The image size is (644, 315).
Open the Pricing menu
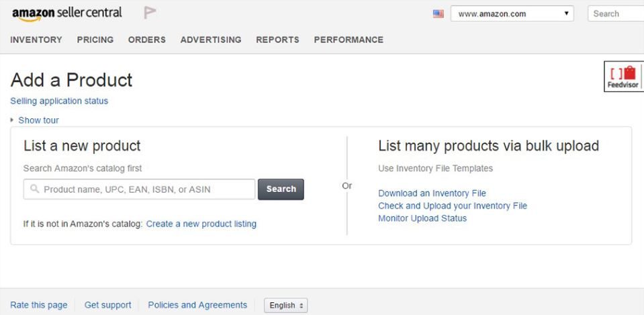(x=95, y=40)
